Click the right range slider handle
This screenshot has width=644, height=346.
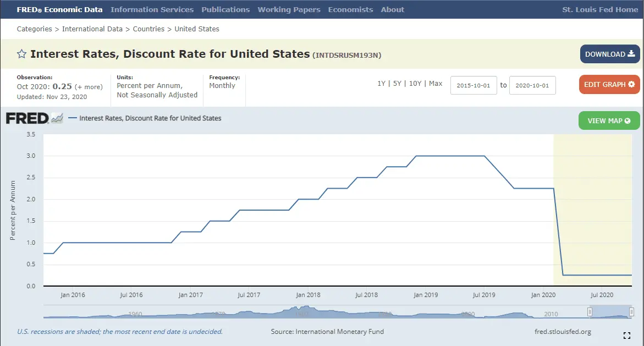(x=631, y=312)
